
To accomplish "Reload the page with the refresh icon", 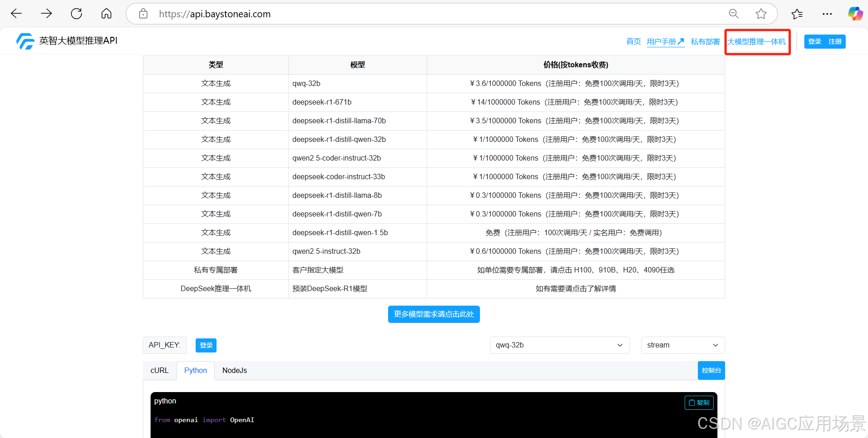I will [76, 14].
